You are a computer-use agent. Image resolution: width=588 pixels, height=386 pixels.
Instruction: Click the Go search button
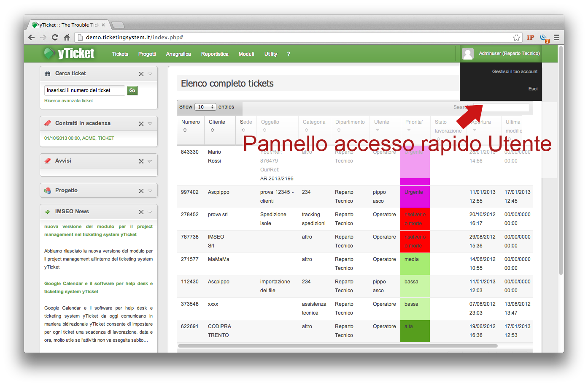click(132, 90)
